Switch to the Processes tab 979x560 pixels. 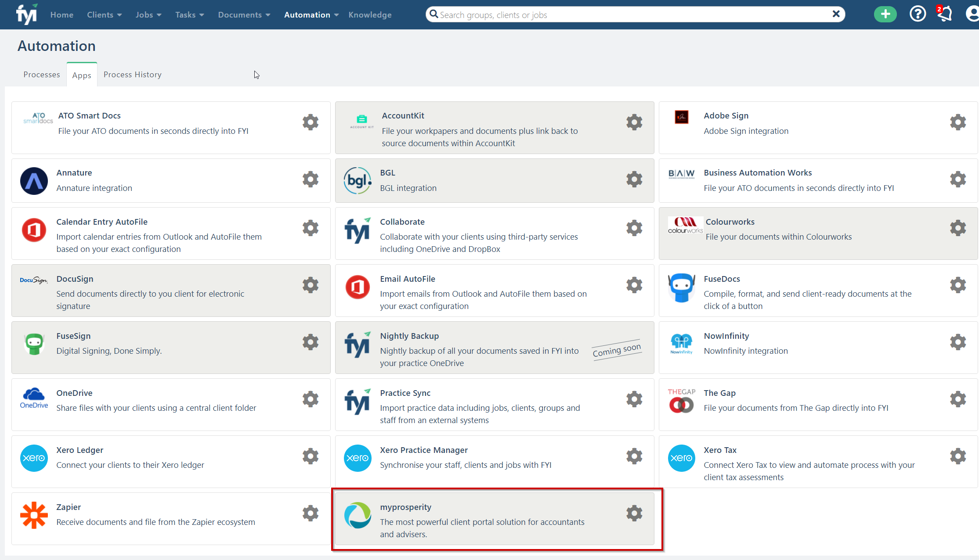click(x=41, y=75)
